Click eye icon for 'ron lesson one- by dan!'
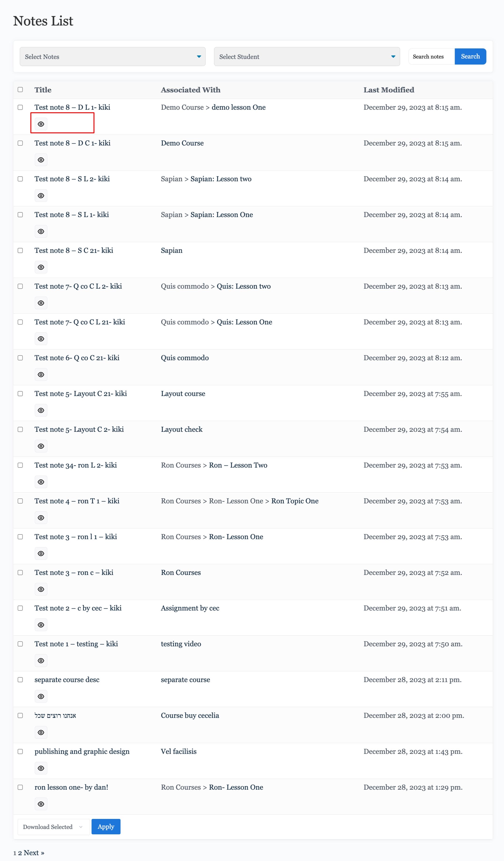 point(41,804)
